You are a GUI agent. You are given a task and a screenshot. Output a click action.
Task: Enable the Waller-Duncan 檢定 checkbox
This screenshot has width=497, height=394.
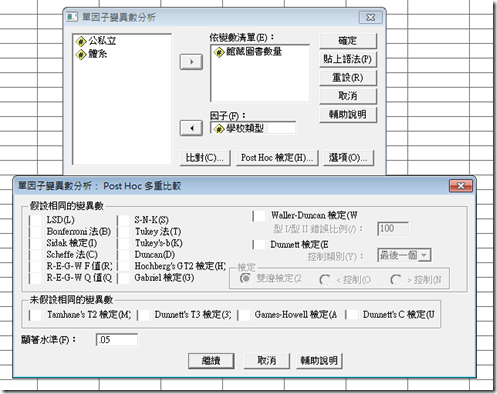(x=259, y=216)
